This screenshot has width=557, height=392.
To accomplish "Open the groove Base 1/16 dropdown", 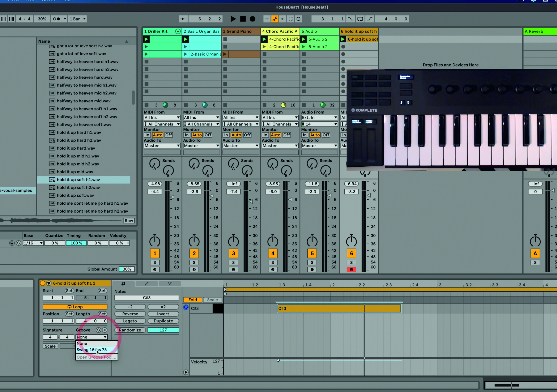I will (x=33, y=243).
